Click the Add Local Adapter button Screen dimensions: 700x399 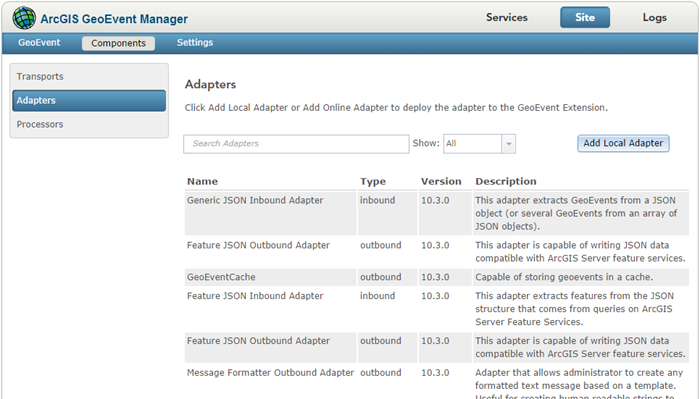[623, 143]
